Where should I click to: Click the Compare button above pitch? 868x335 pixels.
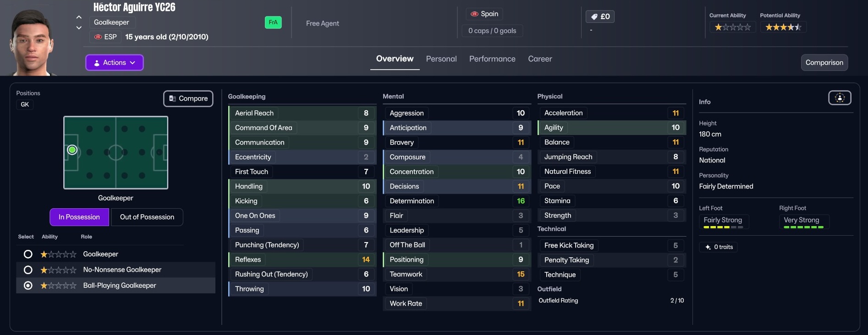pos(188,99)
